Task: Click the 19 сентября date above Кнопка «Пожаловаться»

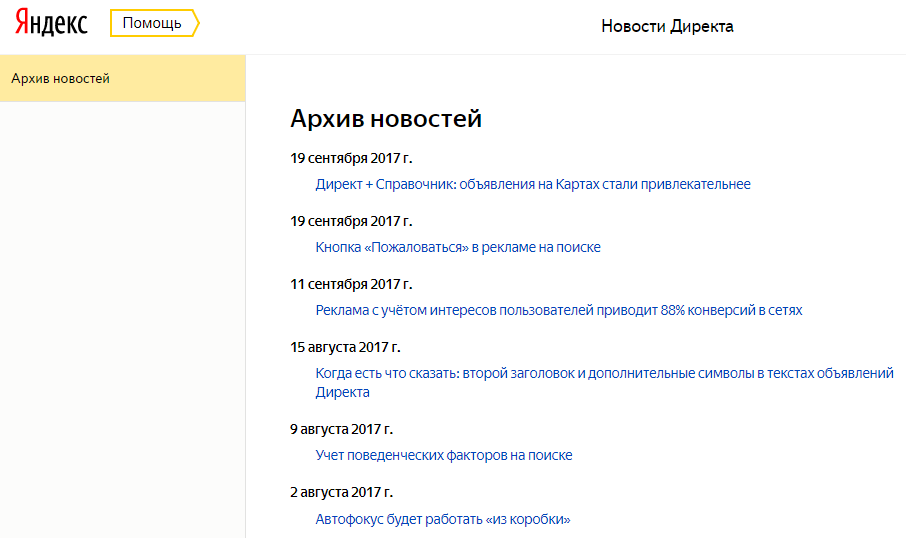Action: coord(351,221)
